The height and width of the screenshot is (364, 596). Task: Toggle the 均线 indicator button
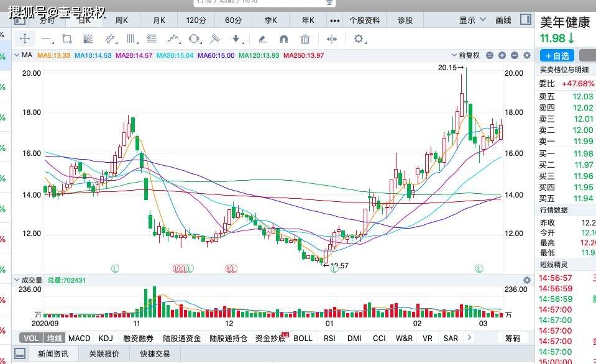click(55, 338)
